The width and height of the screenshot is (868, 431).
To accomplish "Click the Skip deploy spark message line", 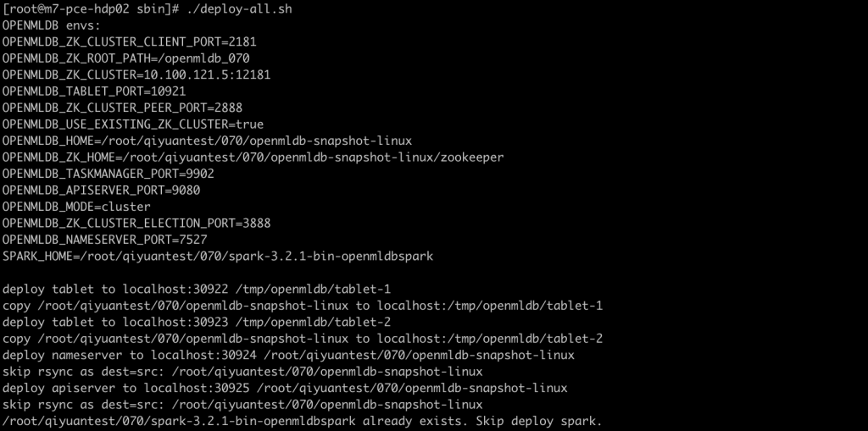I will (303, 421).
